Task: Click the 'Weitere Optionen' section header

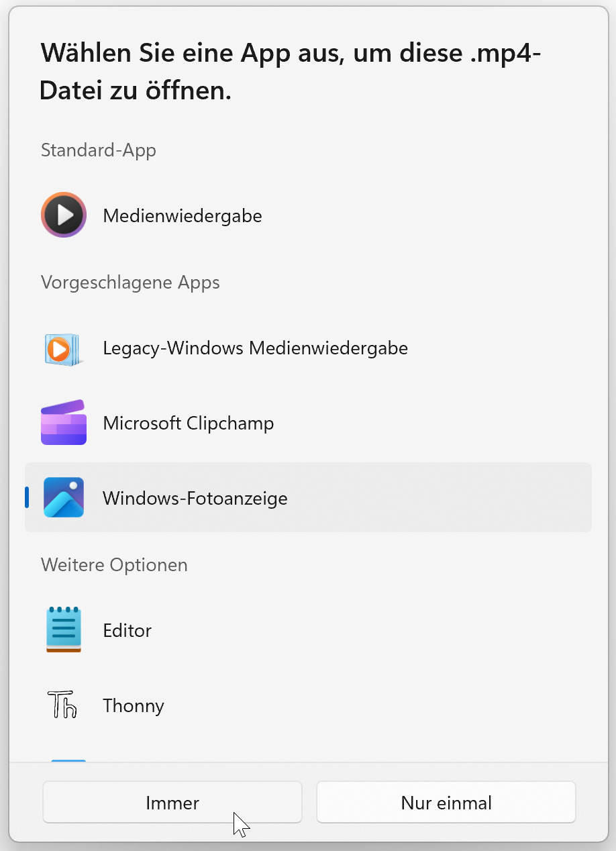Action: pyautogui.click(x=114, y=565)
